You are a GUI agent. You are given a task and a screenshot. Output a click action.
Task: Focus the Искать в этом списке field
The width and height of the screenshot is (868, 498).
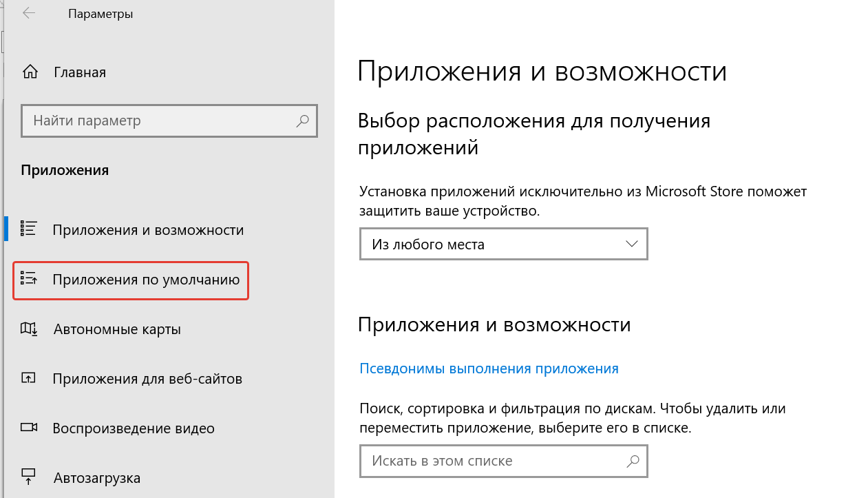click(504, 461)
